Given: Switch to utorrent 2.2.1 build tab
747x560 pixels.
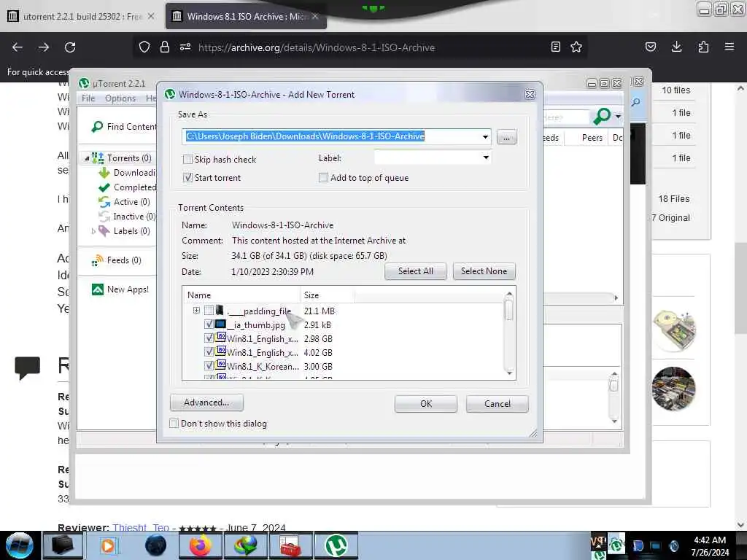Looking at the screenshot, I should 82,16.
